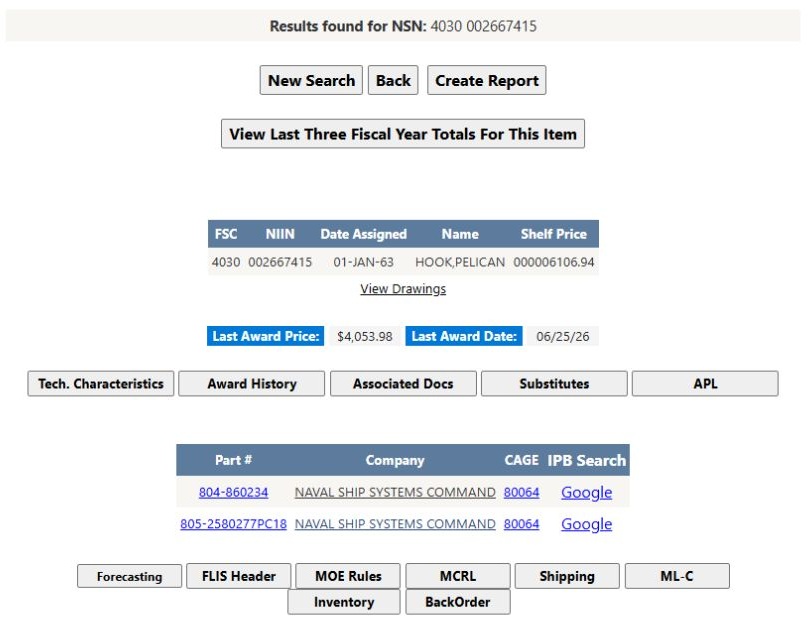
Task: Check the BackOrder status
Action: coord(458,602)
